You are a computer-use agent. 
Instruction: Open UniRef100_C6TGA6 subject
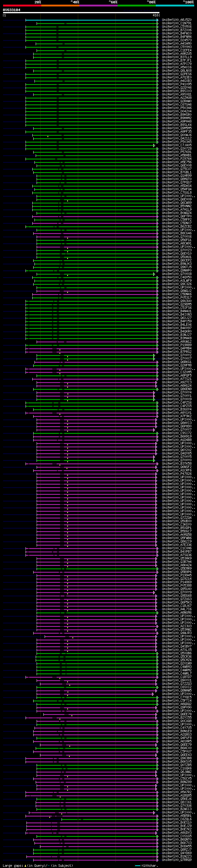coord(177,104)
